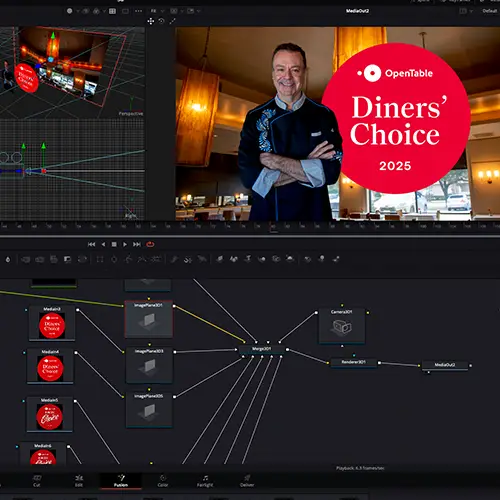Add a Shape 3D node from toolbar

[x=234, y=259]
